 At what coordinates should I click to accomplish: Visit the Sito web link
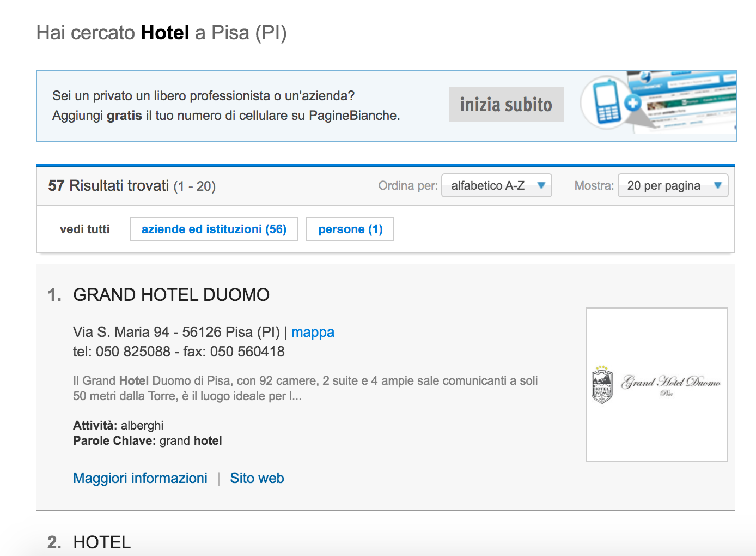pyautogui.click(x=257, y=478)
